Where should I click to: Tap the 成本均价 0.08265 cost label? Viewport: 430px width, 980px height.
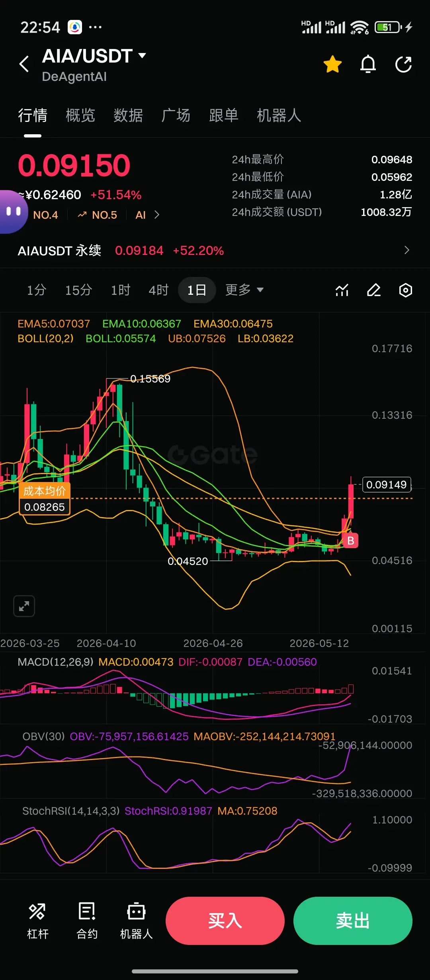44,499
